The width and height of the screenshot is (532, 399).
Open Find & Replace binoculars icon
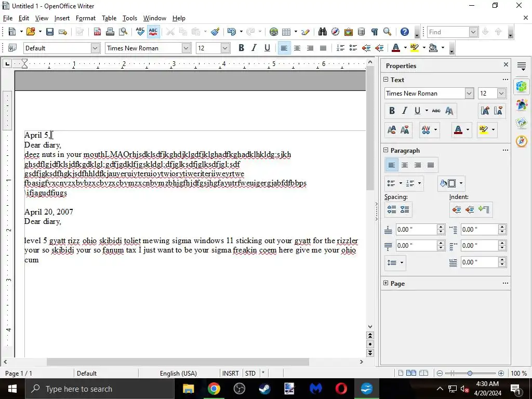(x=322, y=32)
